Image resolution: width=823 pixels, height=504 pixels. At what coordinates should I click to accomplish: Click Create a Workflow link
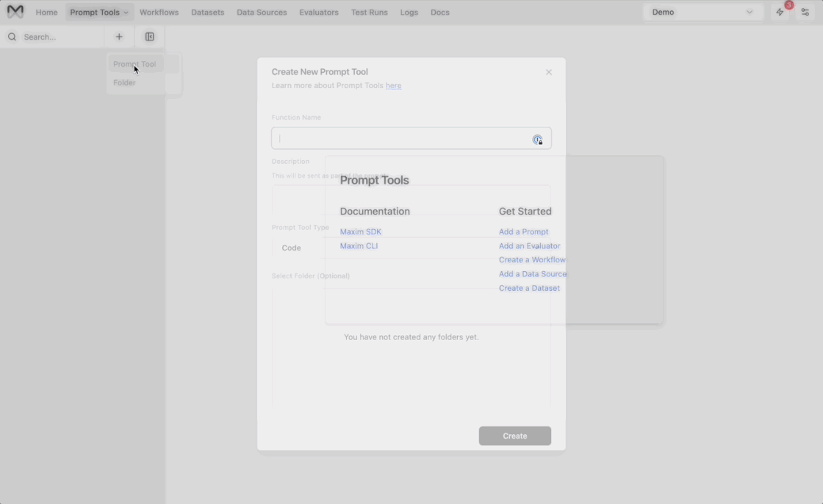pos(532,260)
